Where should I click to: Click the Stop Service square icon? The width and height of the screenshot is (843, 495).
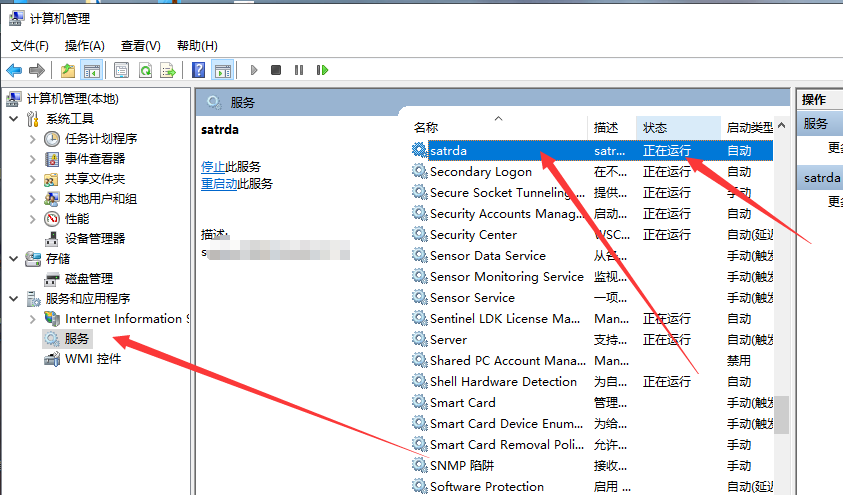click(x=276, y=70)
